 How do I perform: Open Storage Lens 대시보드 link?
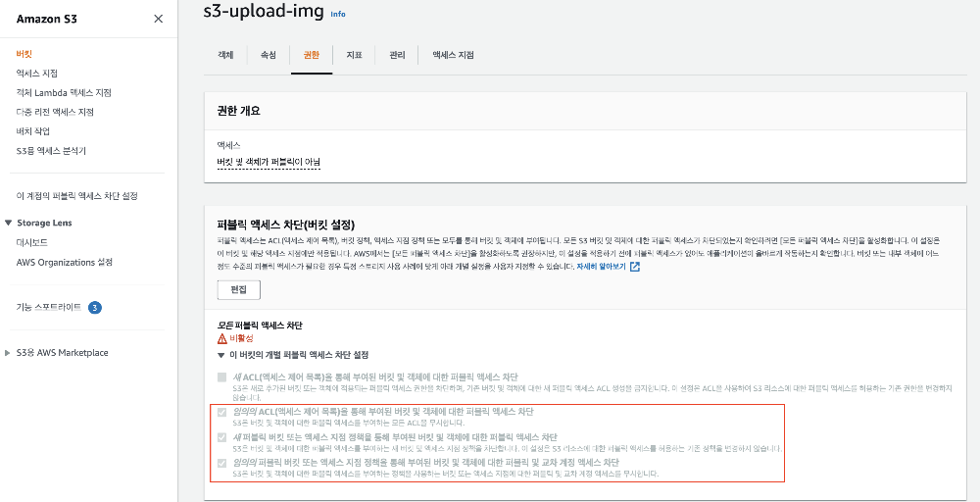[x=32, y=242]
